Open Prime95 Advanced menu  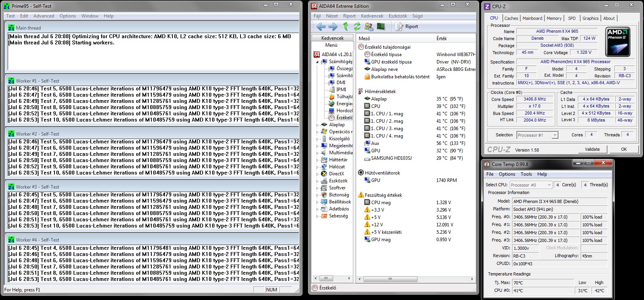click(x=44, y=16)
